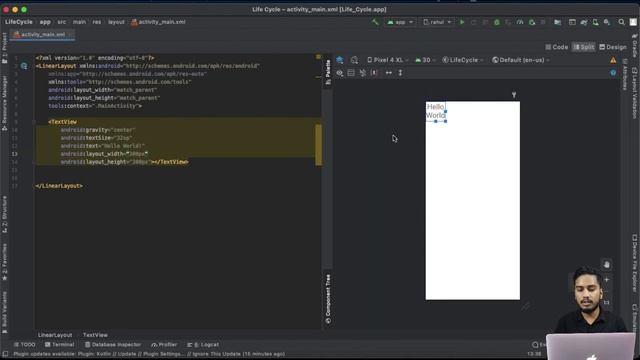The image size is (640, 360).
Task: Click the orientation switch icon near Pixel 4 XL
Action: click(x=354, y=60)
